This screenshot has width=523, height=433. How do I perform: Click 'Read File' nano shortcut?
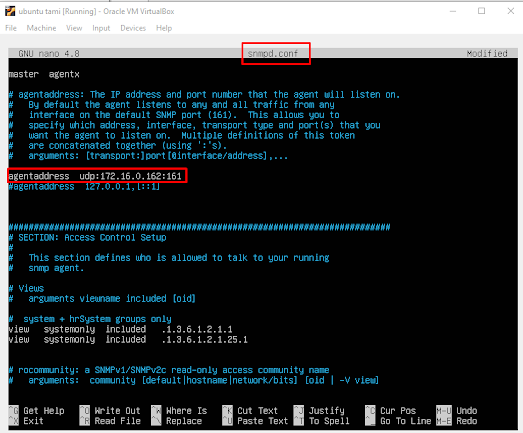(x=110, y=421)
